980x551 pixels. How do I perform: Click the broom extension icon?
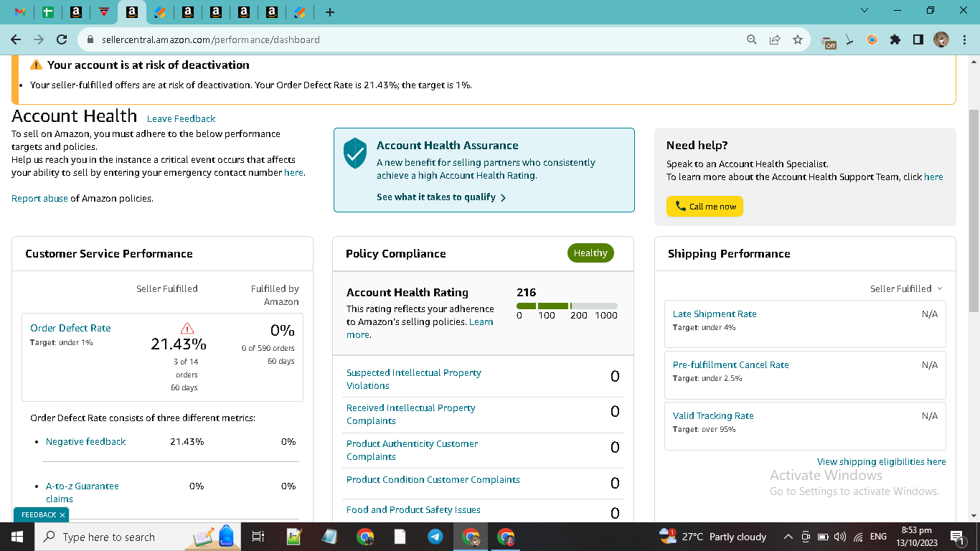click(x=849, y=39)
